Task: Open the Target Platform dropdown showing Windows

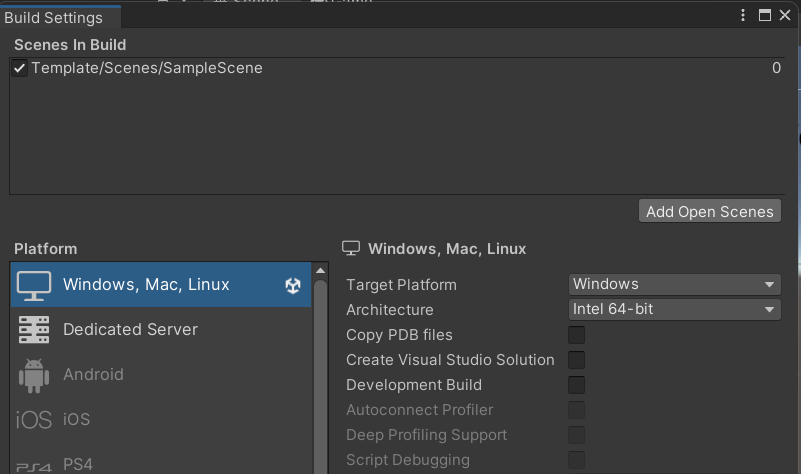Action: (674, 285)
